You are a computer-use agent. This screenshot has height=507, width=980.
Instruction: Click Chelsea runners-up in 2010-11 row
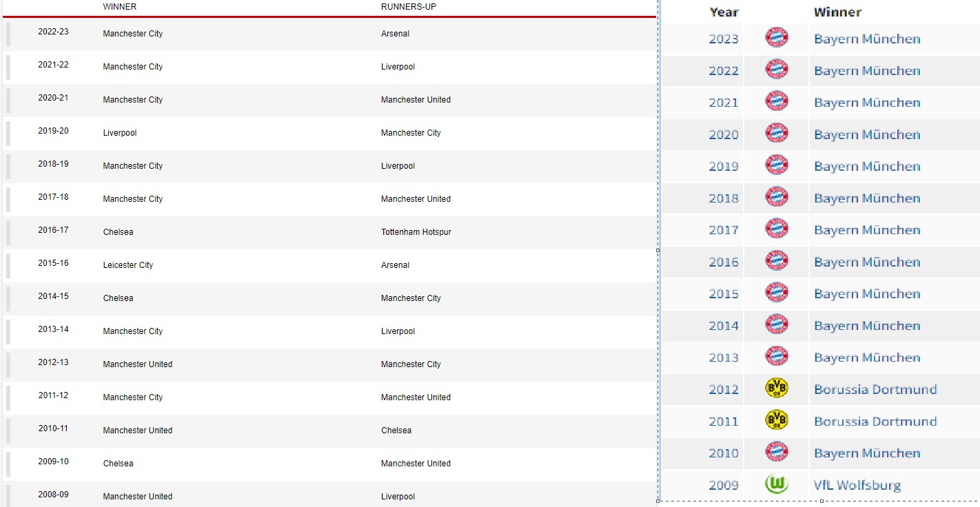(396, 431)
